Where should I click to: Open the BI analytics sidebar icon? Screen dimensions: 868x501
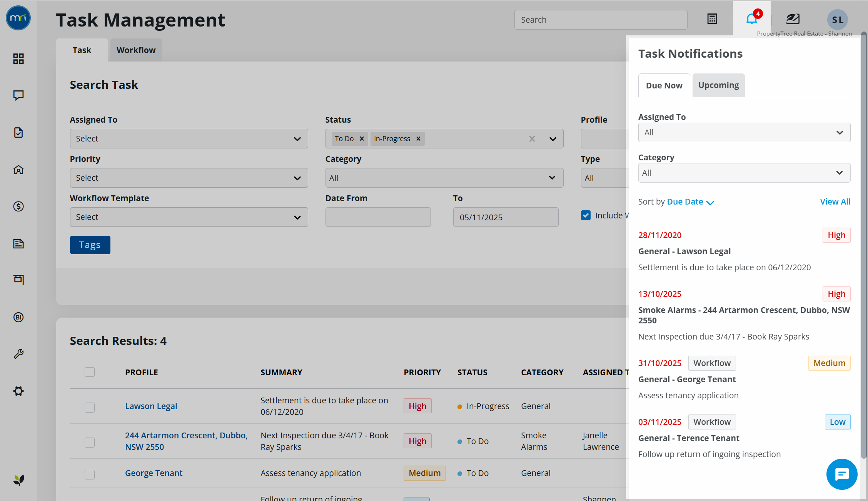(x=18, y=317)
